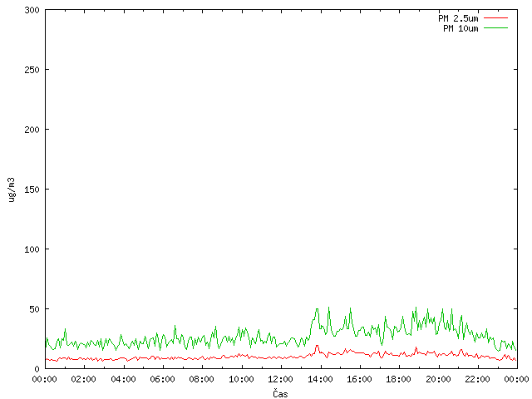
Task: Click the 02:00 time label
Action: (x=83, y=379)
